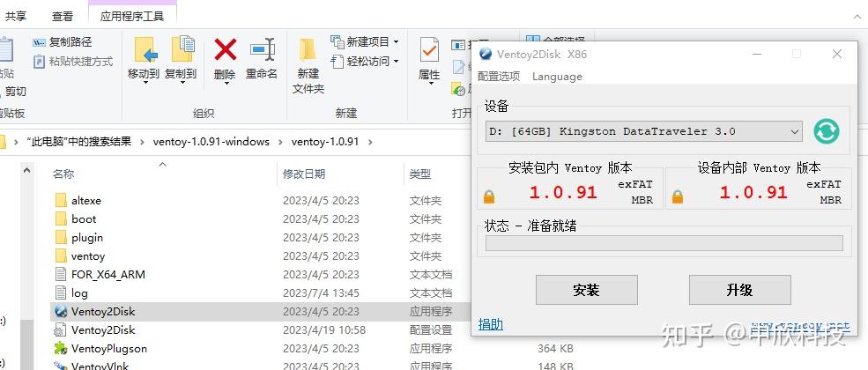Open the Language menu in Ventoy2Disk
The width and height of the screenshot is (868, 370).
pyautogui.click(x=557, y=77)
